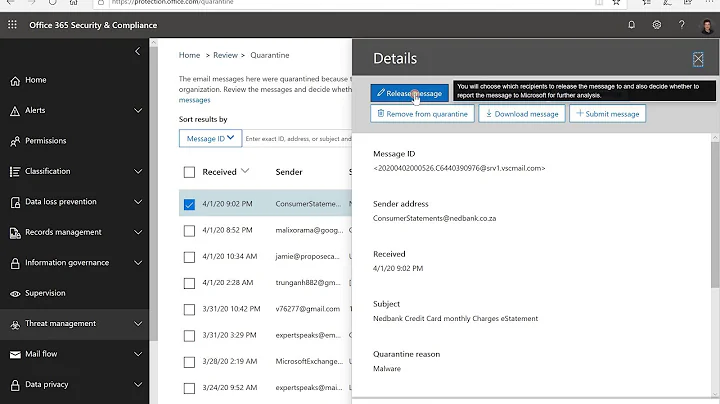Open the help question mark icon
The image size is (720, 404).
pyautogui.click(x=681, y=25)
